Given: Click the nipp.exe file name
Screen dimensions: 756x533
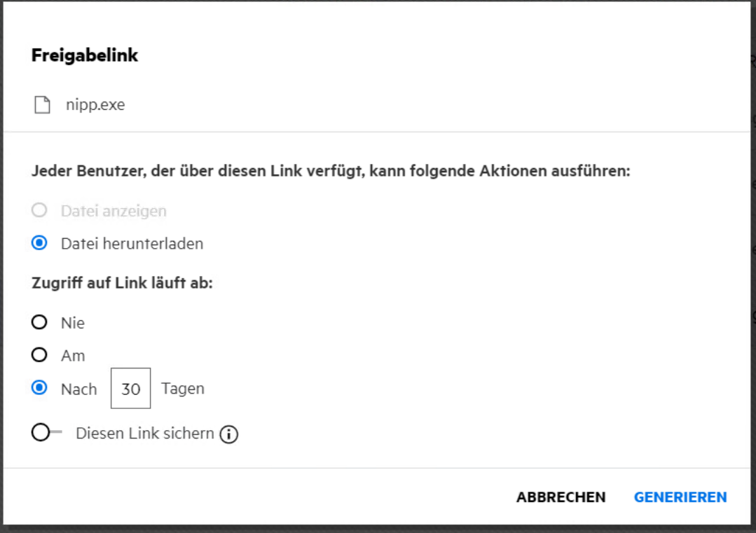Looking at the screenshot, I should [x=95, y=106].
